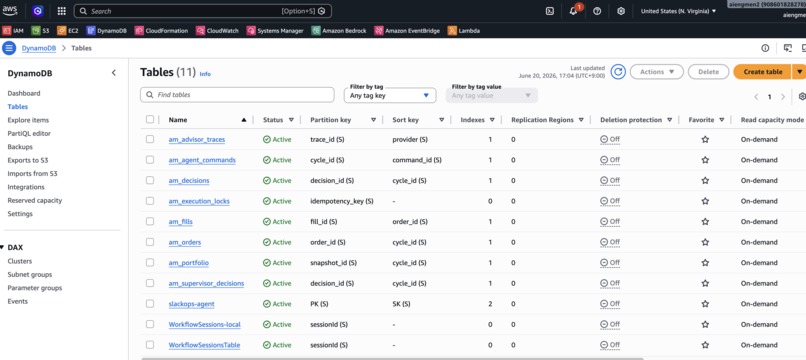Open DAX Clusters in sidebar
The width and height of the screenshot is (806, 360).
tap(20, 261)
